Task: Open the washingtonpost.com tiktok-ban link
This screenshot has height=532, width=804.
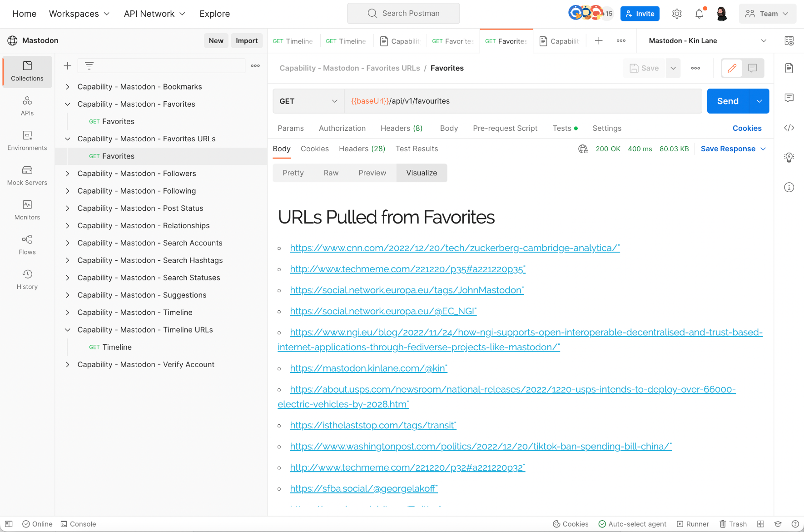Action: [481, 447]
